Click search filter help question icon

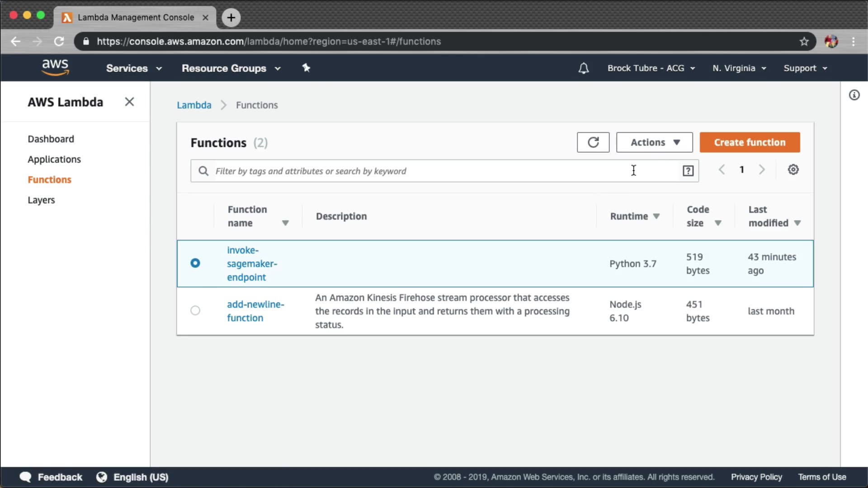point(688,171)
